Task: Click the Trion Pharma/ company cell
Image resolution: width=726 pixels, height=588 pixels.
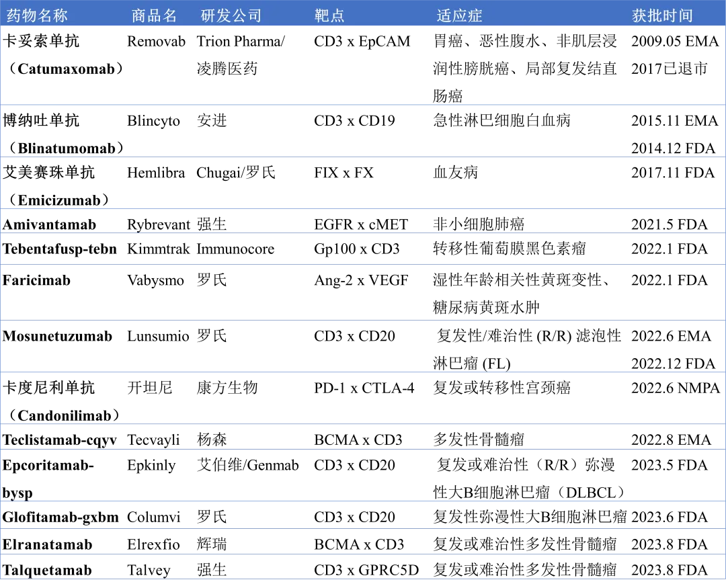Action: (241, 41)
